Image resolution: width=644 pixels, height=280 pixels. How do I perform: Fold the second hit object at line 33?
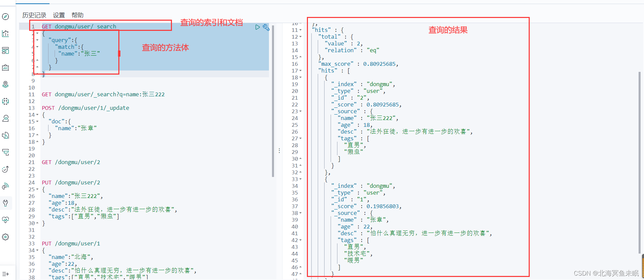click(300, 179)
